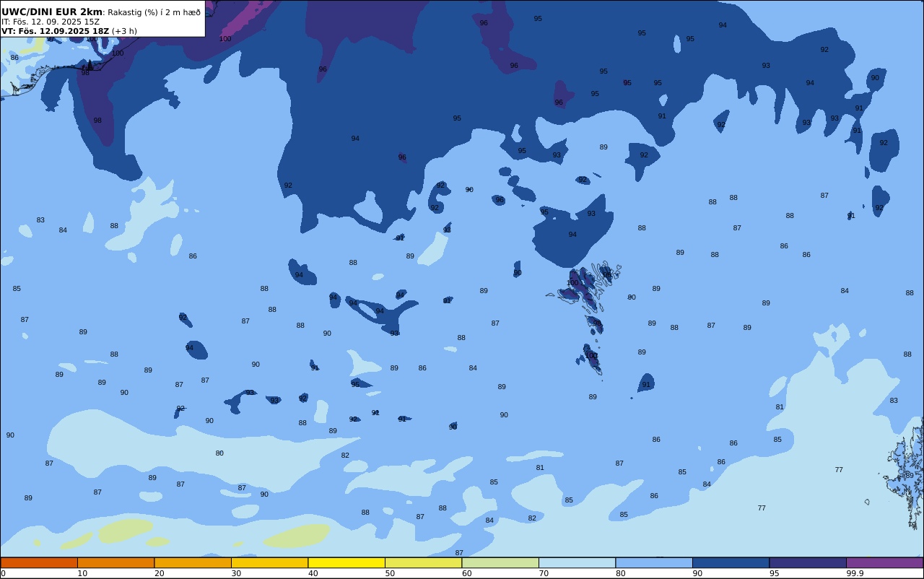The image size is (924, 579).
Task: Click the pale blue 70–80 legend swatch
Action: point(577,562)
